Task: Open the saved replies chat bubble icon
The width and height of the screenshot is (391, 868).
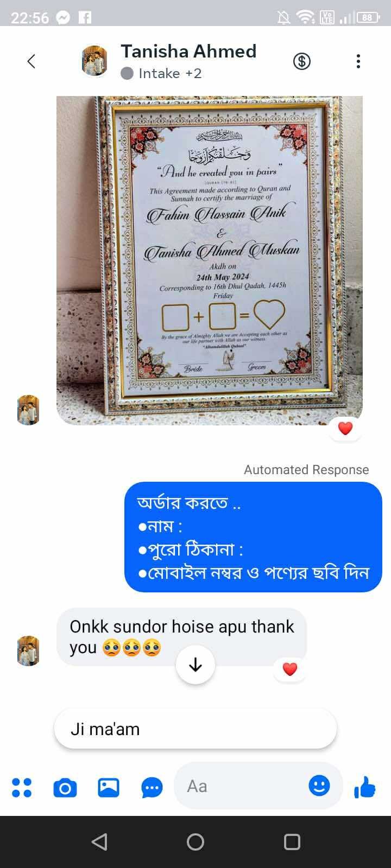Action: coord(152,788)
